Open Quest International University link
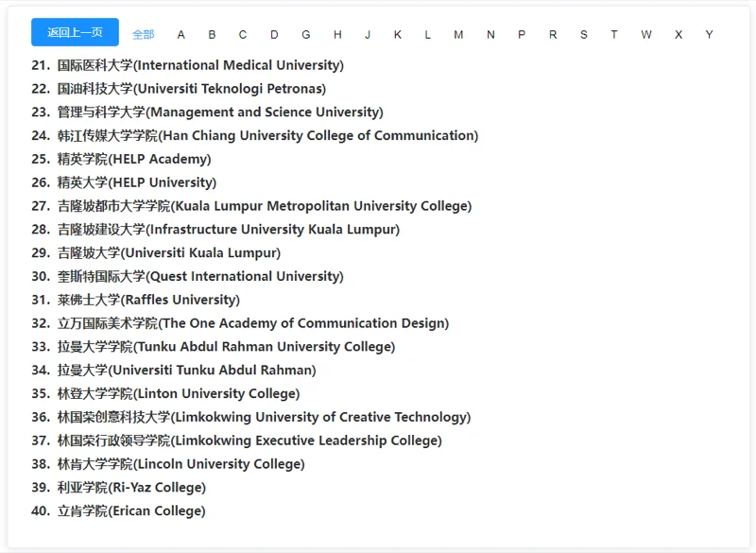The height and width of the screenshot is (553, 756). (200, 276)
